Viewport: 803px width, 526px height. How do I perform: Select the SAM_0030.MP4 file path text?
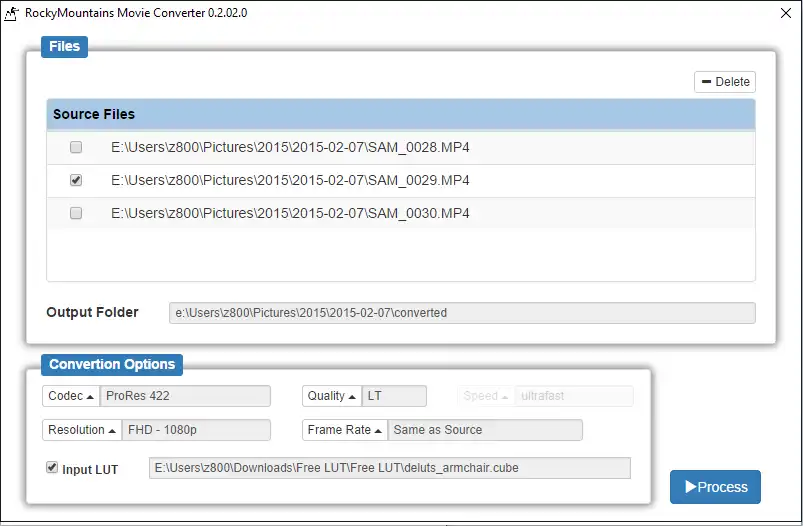point(290,213)
